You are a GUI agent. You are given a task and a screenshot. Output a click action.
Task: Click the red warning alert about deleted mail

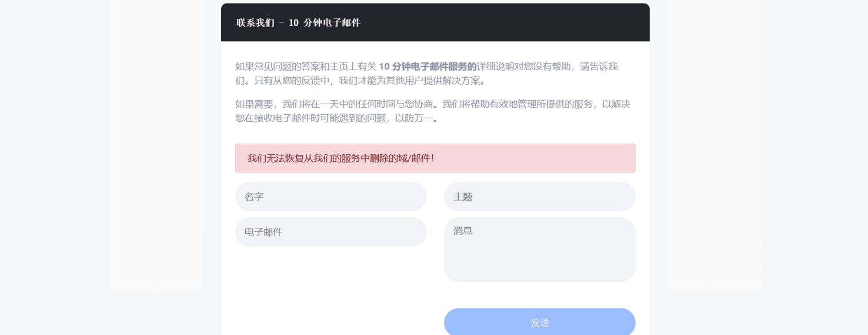pos(435,158)
